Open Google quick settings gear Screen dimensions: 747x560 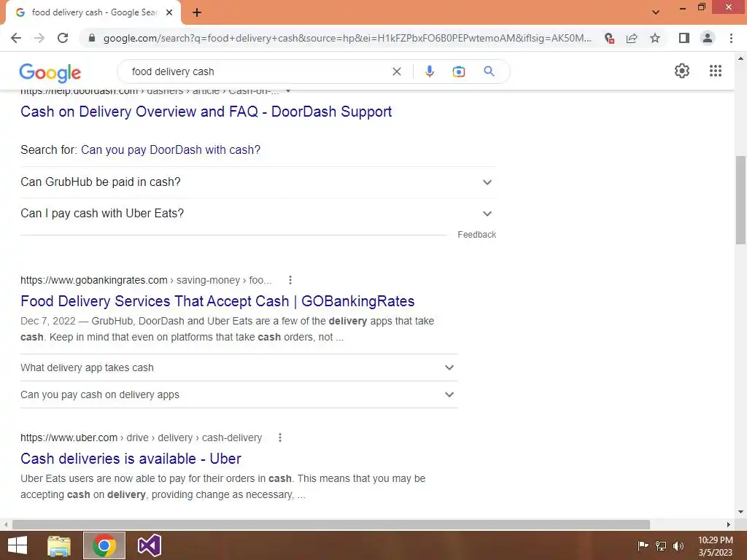pyautogui.click(x=682, y=71)
